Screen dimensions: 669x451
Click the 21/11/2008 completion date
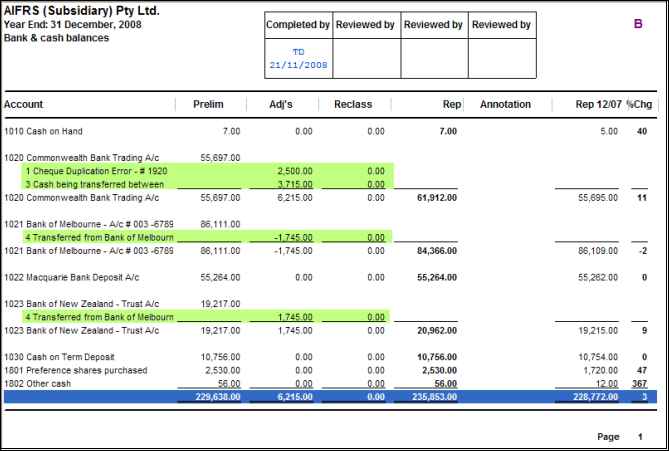(298, 65)
